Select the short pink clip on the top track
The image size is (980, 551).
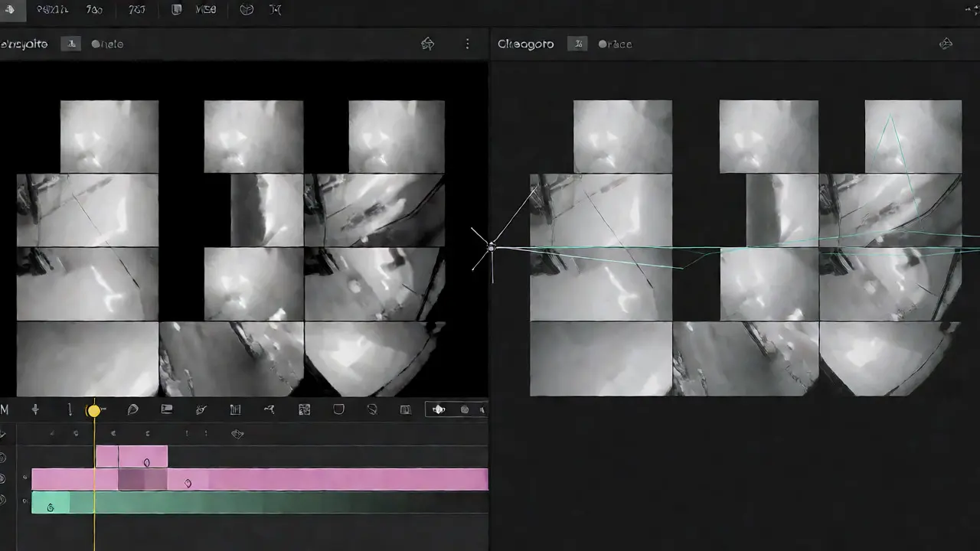coord(131,456)
